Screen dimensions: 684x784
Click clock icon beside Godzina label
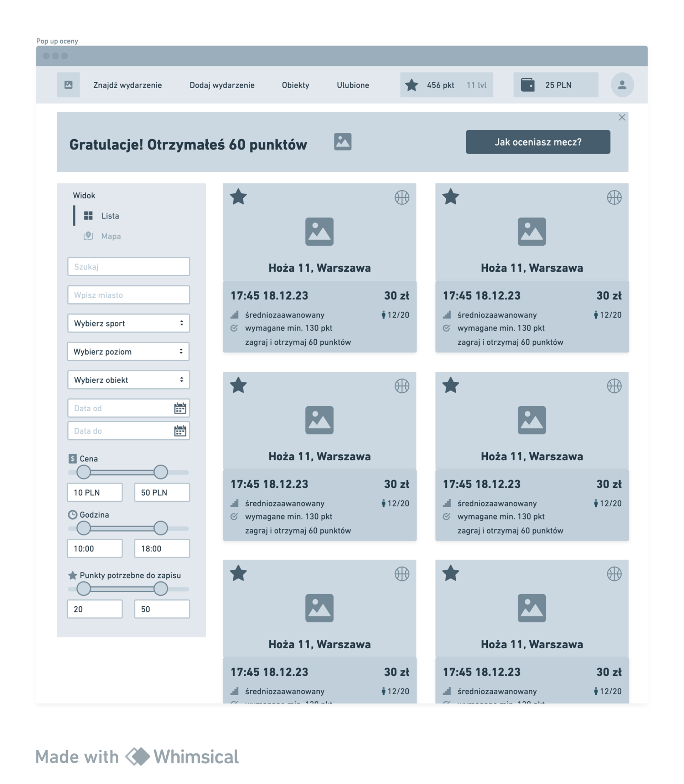pyautogui.click(x=73, y=514)
